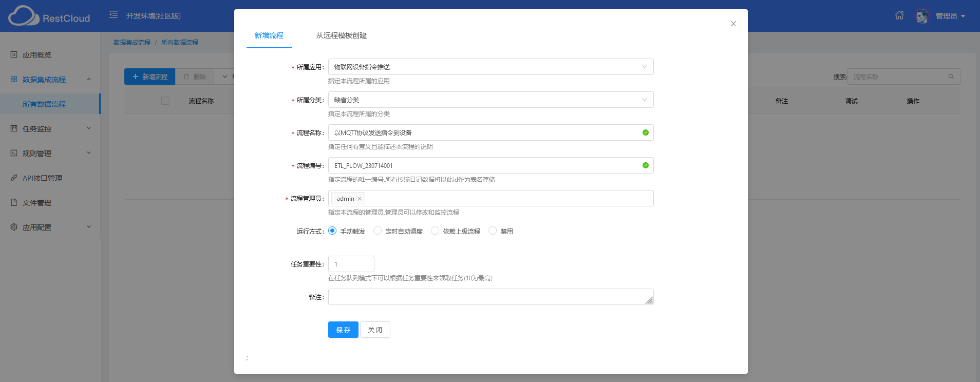
Task: Click the 流程名称 column header
Action: [x=201, y=101]
